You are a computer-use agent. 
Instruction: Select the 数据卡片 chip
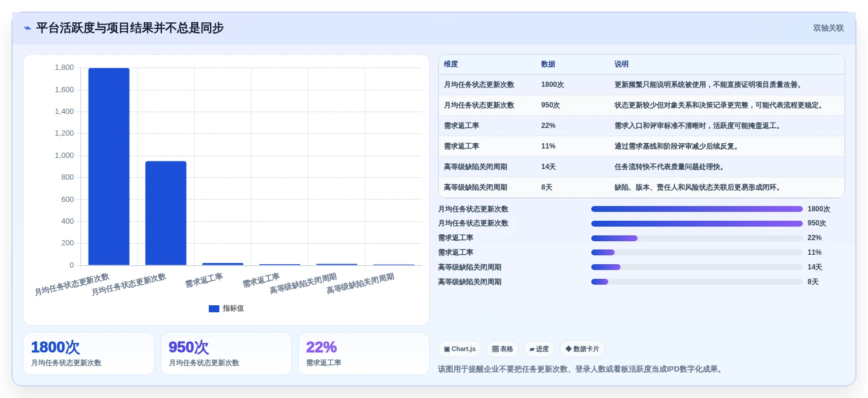[x=582, y=349]
